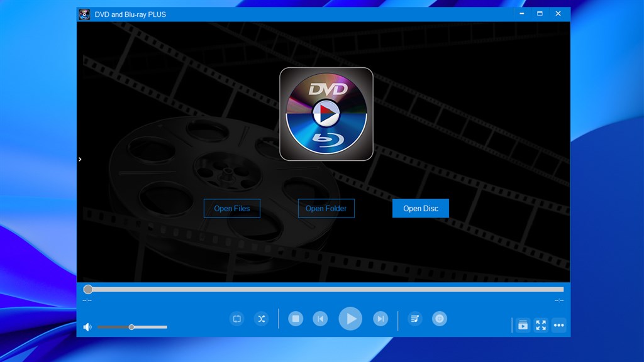The image size is (644, 362).
Task: Click the DVD Blu-ray logo image
Action: point(326,114)
